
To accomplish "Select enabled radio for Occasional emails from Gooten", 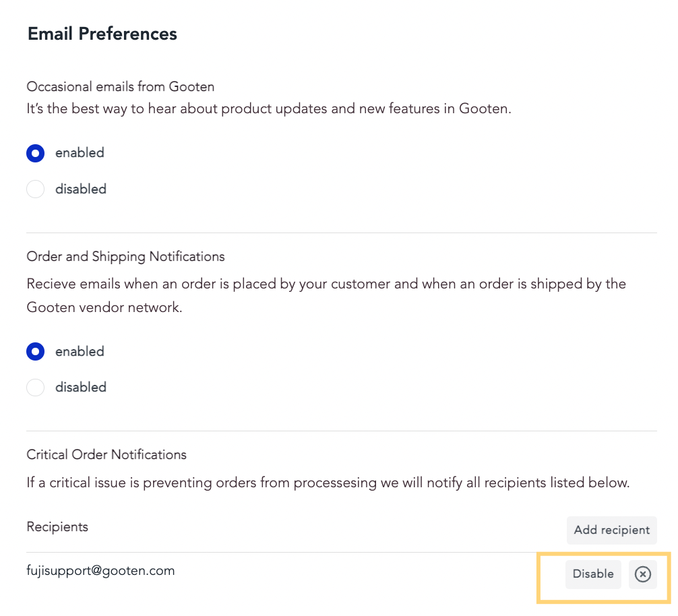I will coord(36,153).
